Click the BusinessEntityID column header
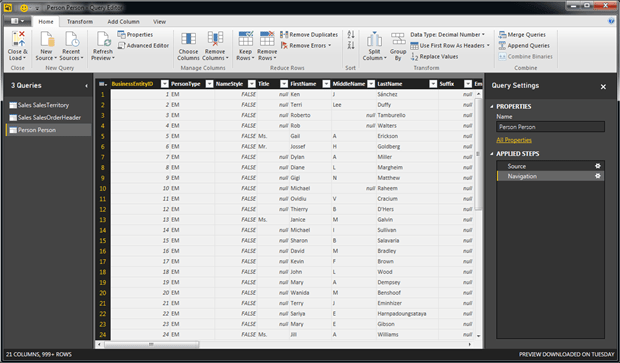The image size is (620, 363). 132,84
